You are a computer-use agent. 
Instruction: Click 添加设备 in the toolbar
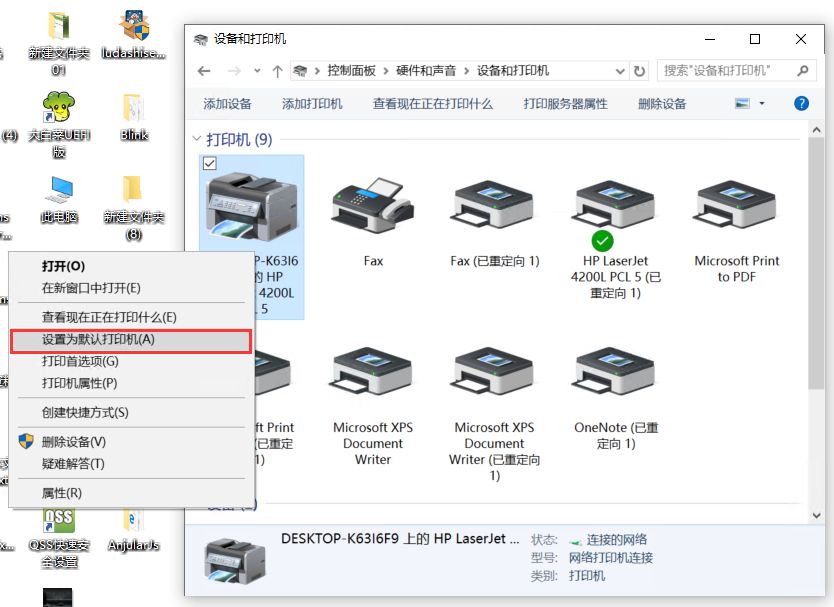point(227,104)
